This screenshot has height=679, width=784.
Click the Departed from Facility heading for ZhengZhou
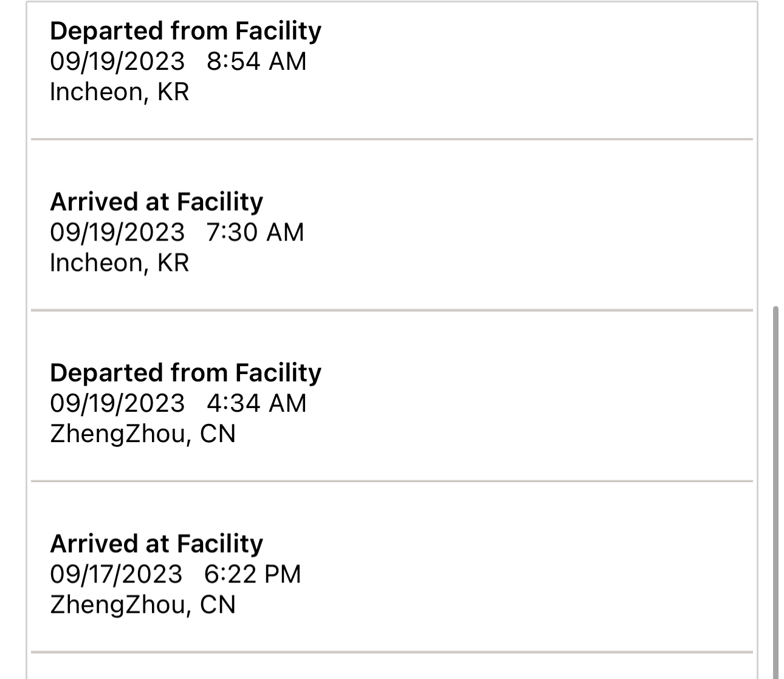(x=185, y=373)
